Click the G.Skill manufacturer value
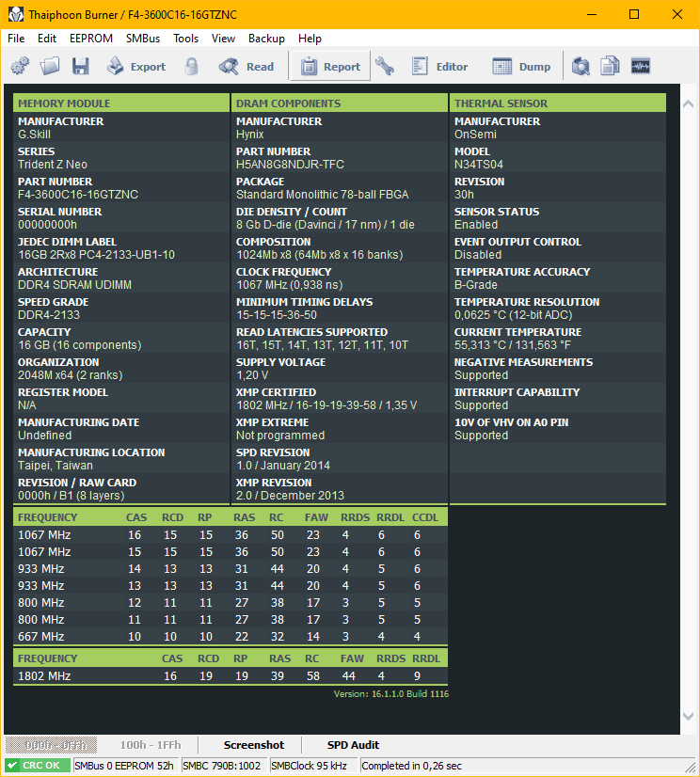The height and width of the screenshot is (777, 700). 34,135
